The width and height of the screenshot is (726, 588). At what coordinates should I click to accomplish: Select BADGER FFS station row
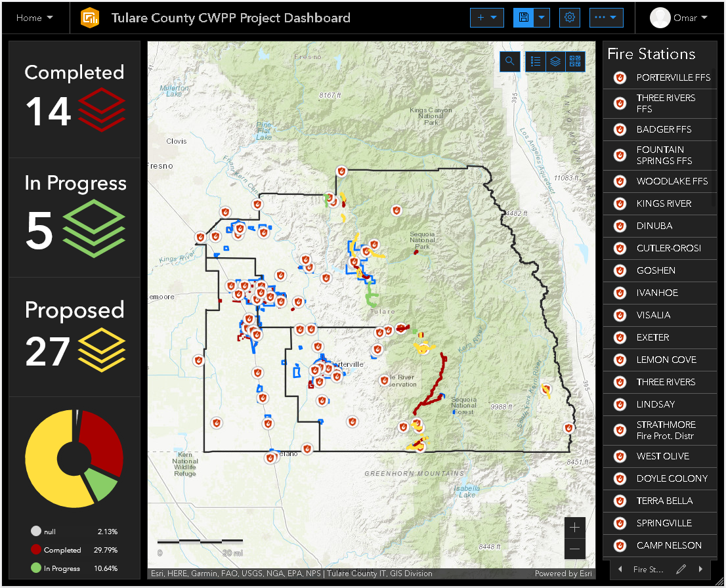(x=660, y=130)
